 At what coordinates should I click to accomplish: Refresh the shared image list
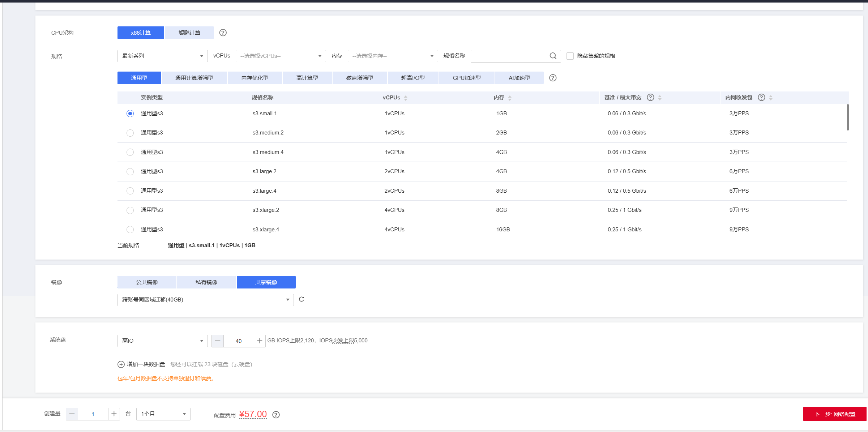(x=302, y=299)
